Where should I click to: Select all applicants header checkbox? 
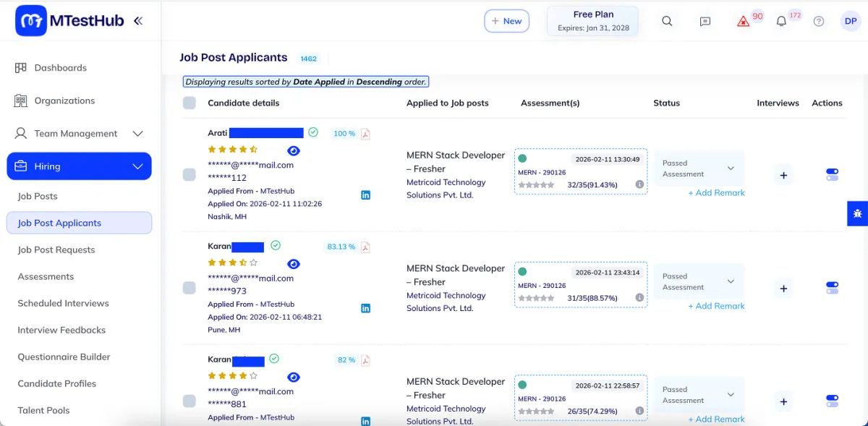(190, 103)
